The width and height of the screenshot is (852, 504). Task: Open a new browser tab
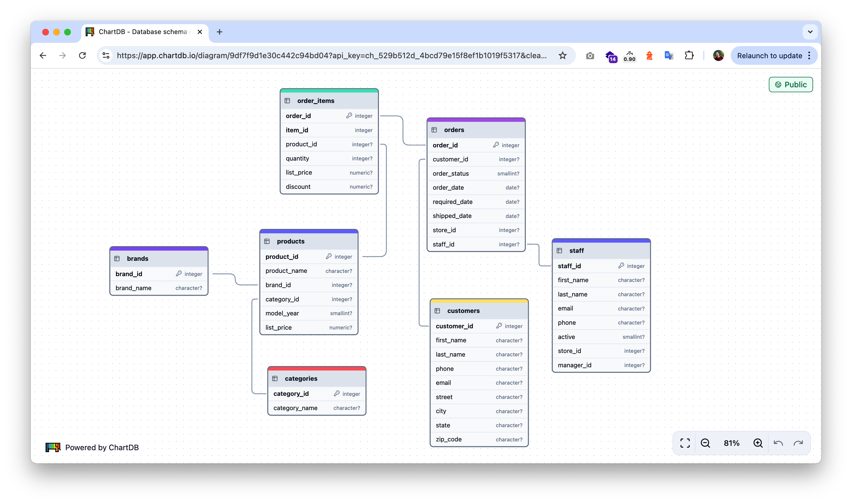click(219, 32)
